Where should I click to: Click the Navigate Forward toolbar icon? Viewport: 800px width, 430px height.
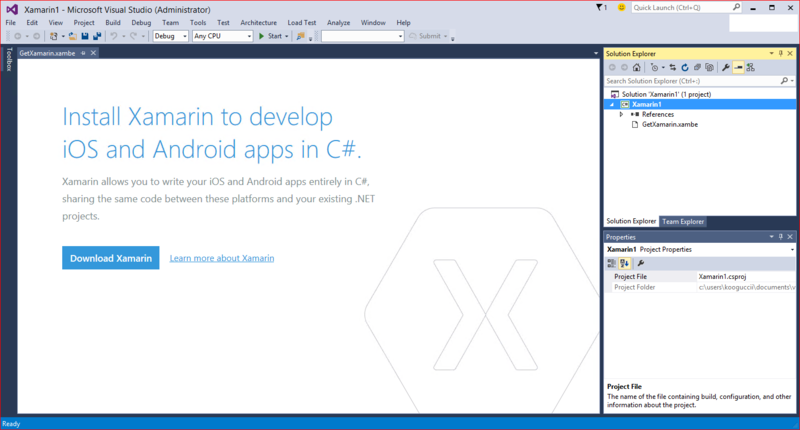(x=36, y=36)
